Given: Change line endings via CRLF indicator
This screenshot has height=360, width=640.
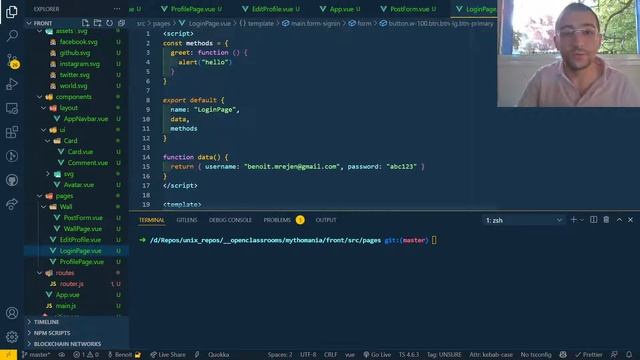Looking at the screenshot, I should click(330, 355).
